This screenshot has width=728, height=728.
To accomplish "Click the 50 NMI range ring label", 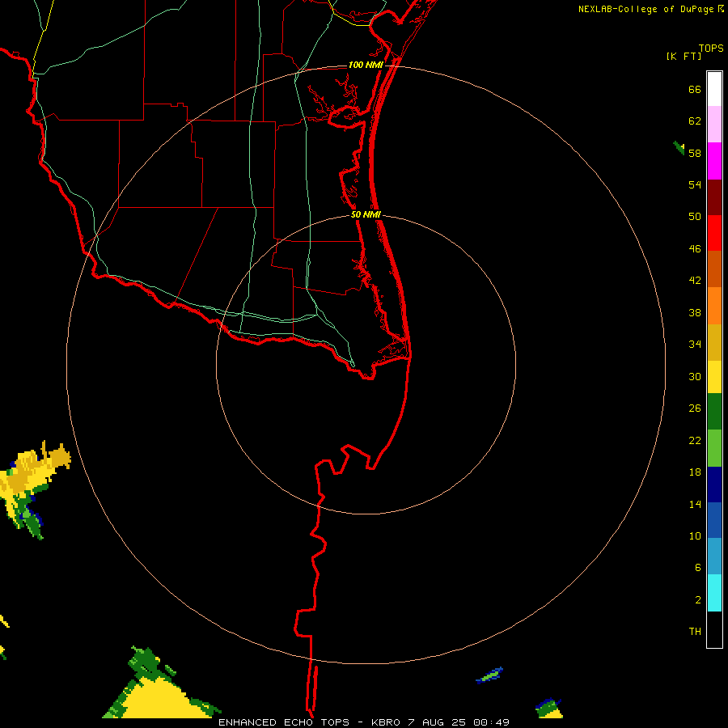I will pos(366,214).
